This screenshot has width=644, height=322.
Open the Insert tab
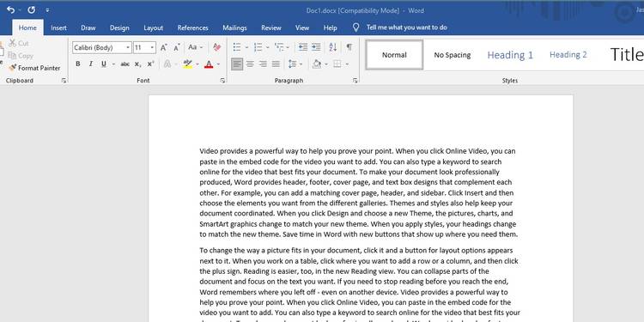coord(58,28)
